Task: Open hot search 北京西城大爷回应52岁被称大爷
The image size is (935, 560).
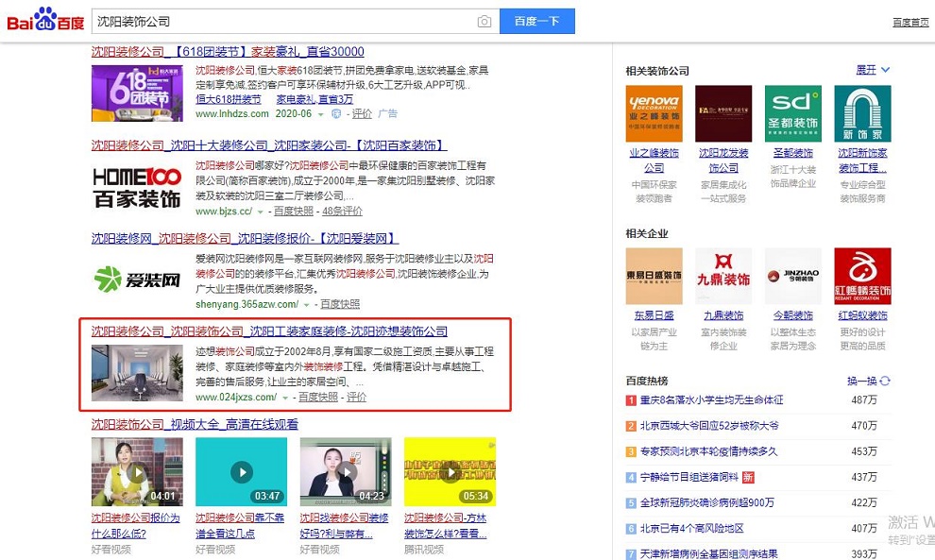Action: (x=709, y=426)
